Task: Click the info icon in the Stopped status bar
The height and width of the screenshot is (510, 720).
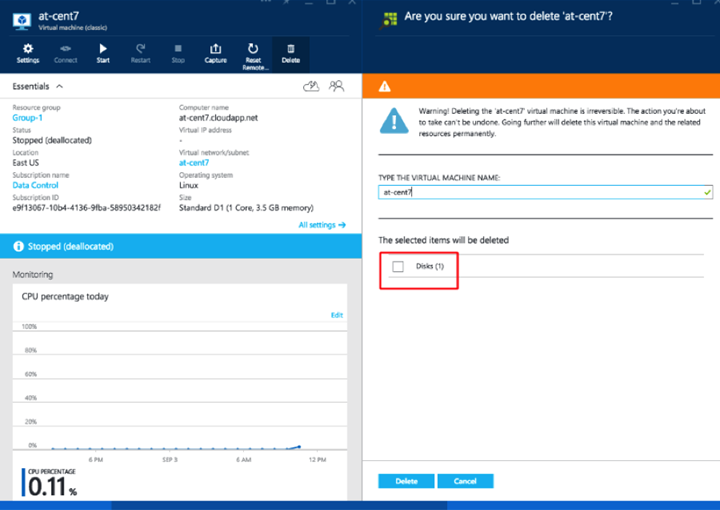Action: coord(18,247)
